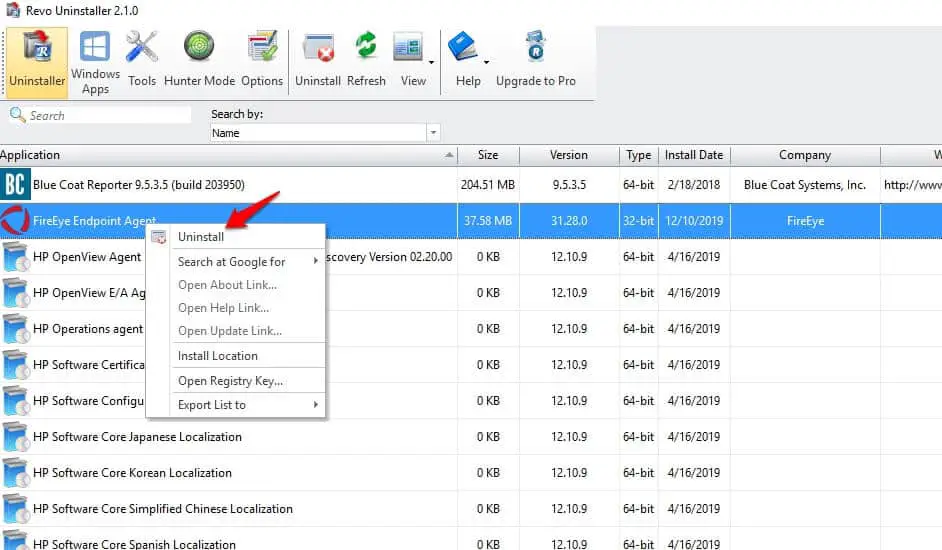Open the Help dropdown arrow

click(x=487, y=62)
